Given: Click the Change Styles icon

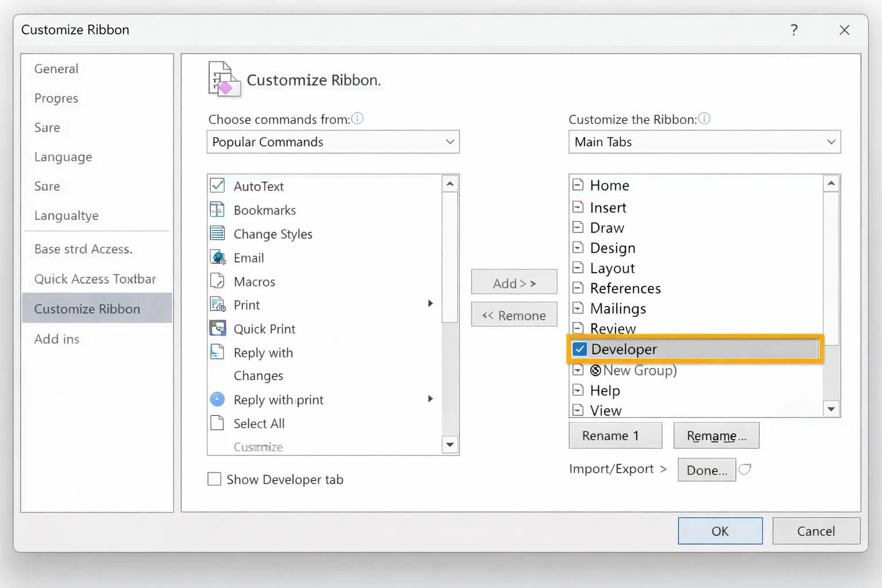Looking at the screenshot, I should tap(218, 233).
